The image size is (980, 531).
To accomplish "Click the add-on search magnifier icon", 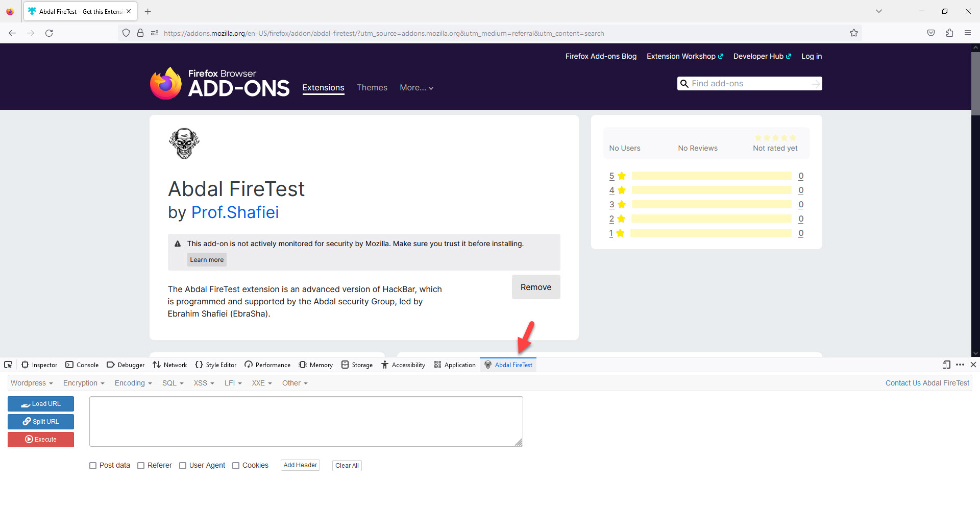I will (x=684, y=84).
